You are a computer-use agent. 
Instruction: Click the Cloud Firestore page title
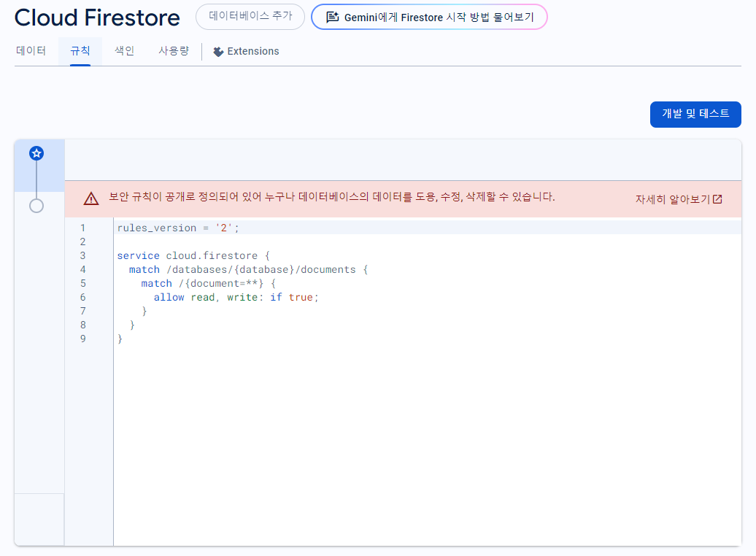click(97, 18)
